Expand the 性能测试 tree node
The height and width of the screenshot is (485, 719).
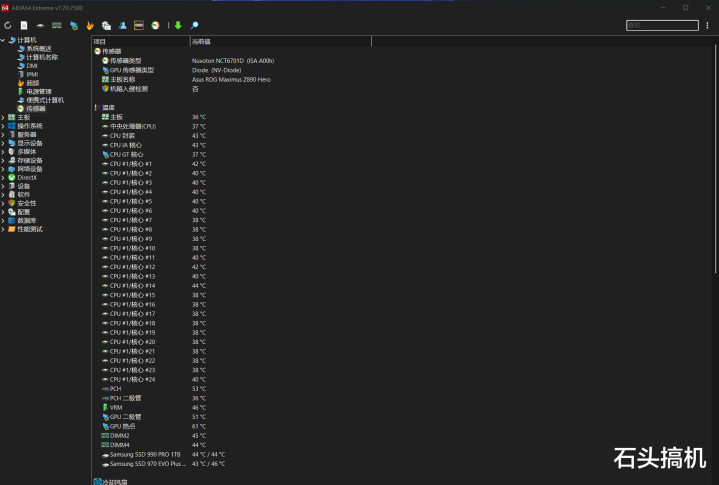[x=3, y=229]
